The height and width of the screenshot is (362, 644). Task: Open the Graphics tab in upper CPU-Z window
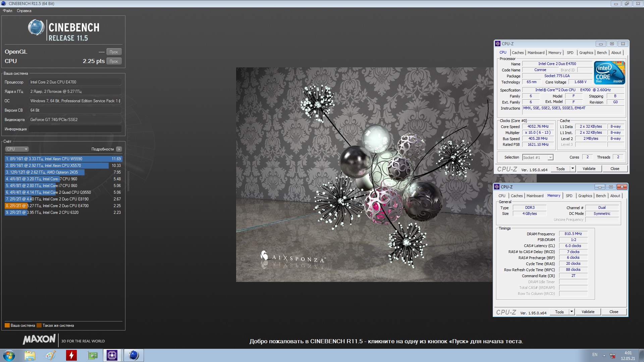[x=586, y=53]
